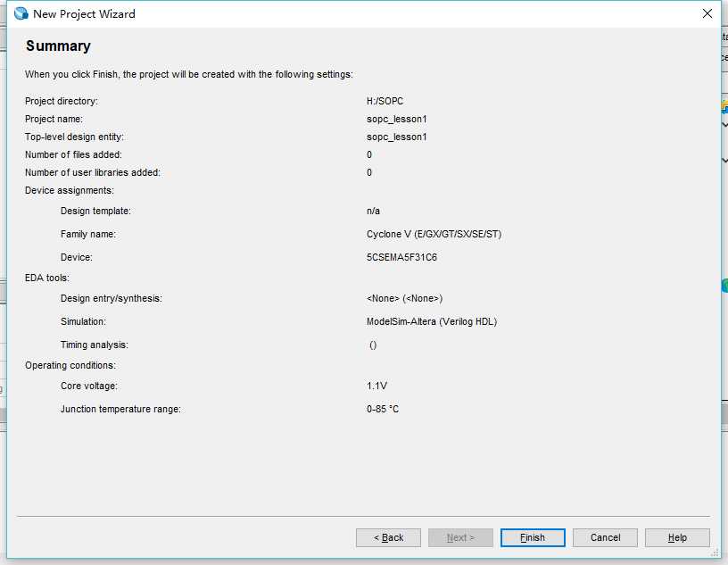Click the Design template value n/a
This screenshot has height=565, width=728.
click(373, 211)
